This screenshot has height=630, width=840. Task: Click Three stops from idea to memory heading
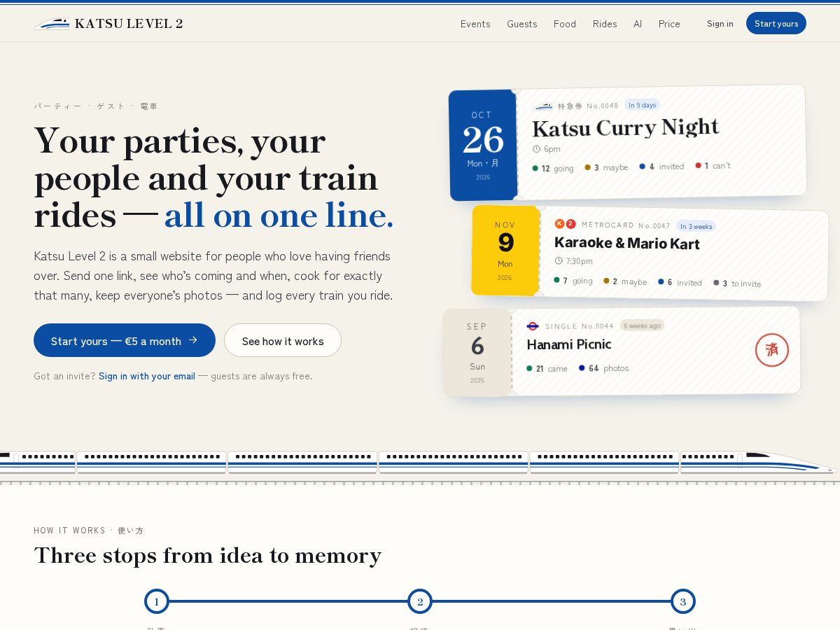[208, 555]
